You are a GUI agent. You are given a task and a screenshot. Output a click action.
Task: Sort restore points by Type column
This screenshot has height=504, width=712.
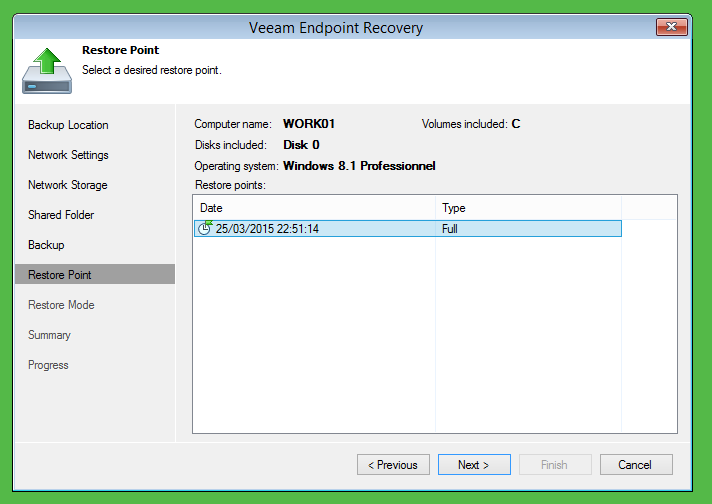[x=528, y=208]
